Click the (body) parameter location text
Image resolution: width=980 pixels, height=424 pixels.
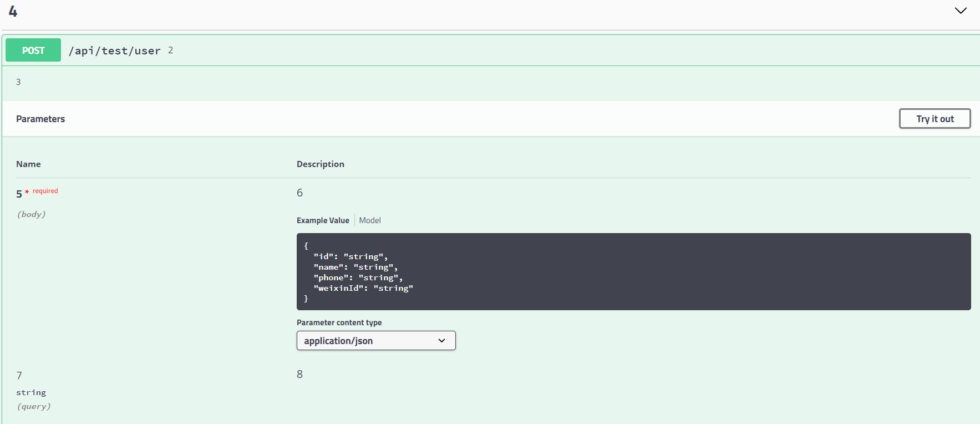[31, 214]
